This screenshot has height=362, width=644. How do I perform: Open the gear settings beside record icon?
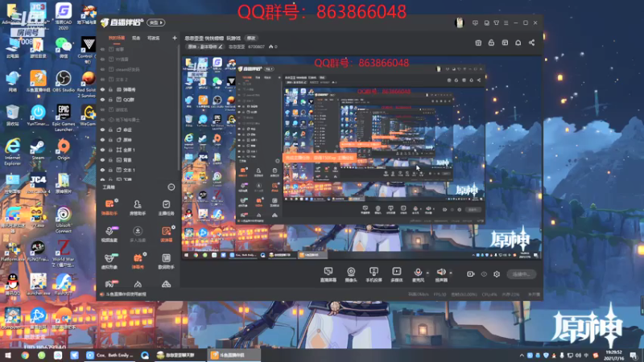point(497,274)
